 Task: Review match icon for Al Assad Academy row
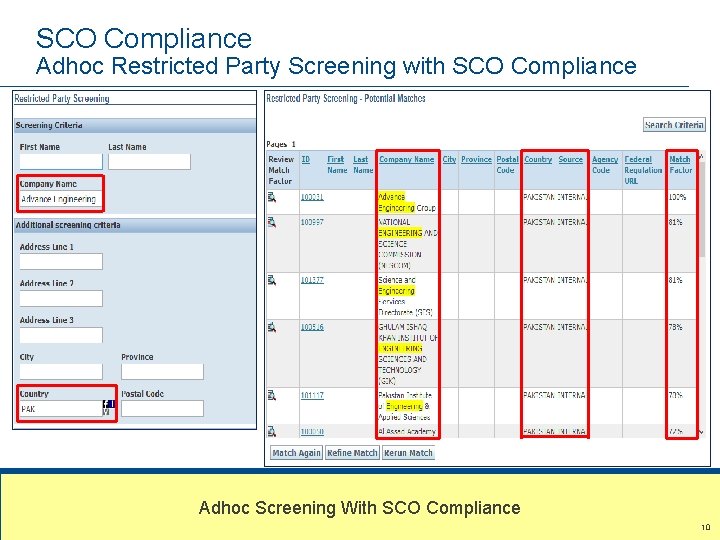click(x=272, y=432)
